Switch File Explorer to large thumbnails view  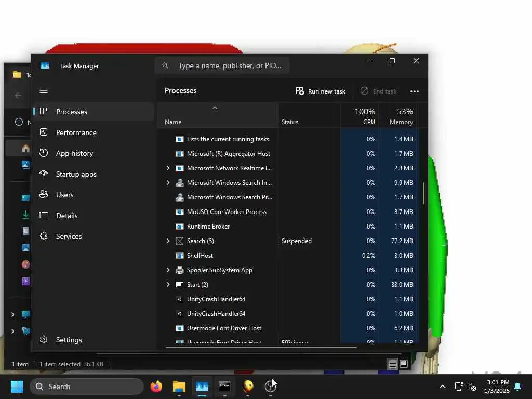403,364
